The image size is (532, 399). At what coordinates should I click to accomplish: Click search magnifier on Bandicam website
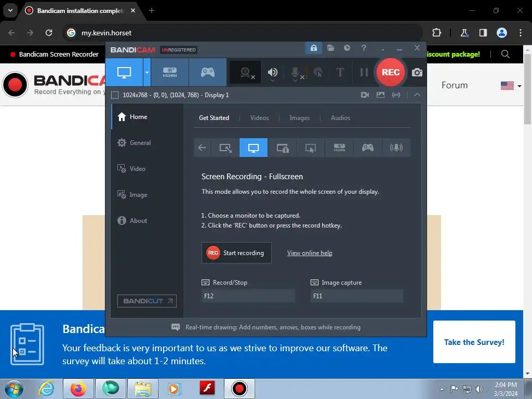(x=505, y=54)
